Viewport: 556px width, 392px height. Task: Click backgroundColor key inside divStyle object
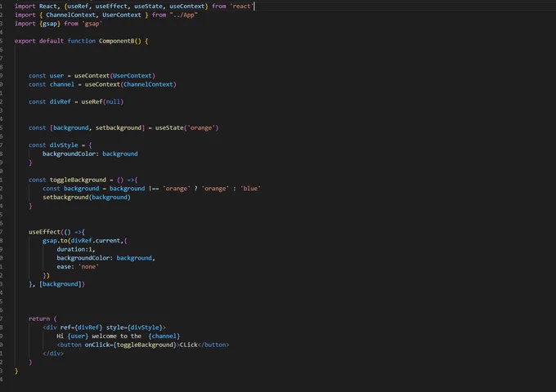click(69, 154)
